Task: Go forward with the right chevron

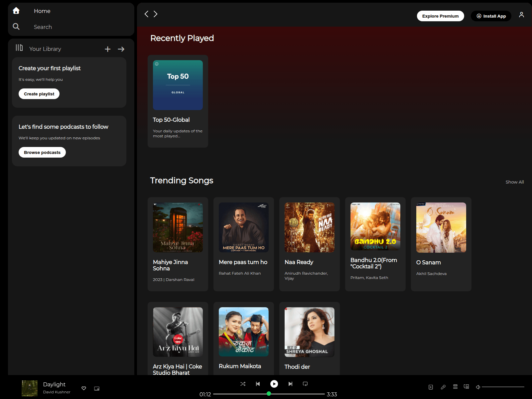Action: [155, 14]
